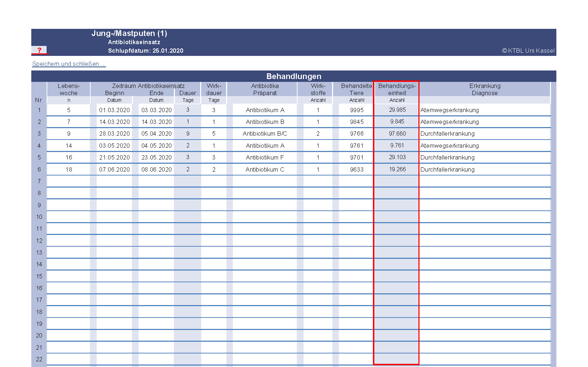This screenshot has height=367, width=588.
Task: Click the Ende date 05.04.2020 cell
Action: pyautogui.click(x=156, y=134)
